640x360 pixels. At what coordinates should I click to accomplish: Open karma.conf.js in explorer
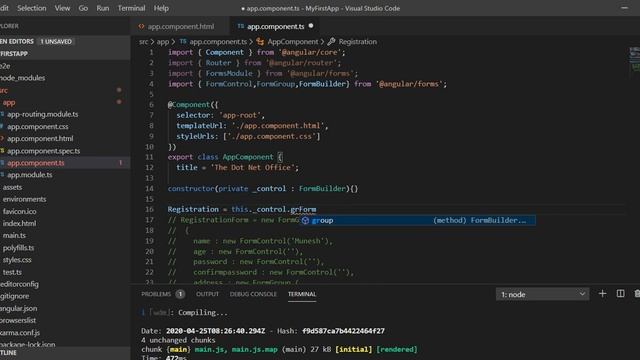[x=20, y=333]
